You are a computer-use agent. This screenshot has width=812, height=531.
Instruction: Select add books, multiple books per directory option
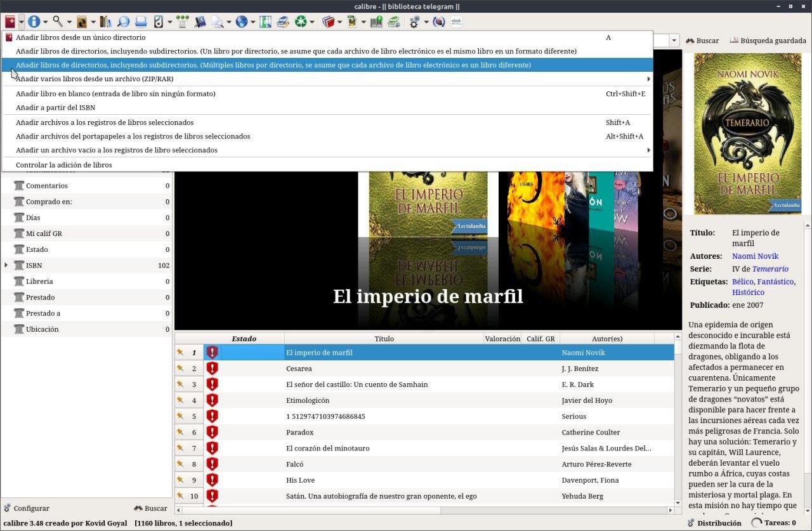327,65
